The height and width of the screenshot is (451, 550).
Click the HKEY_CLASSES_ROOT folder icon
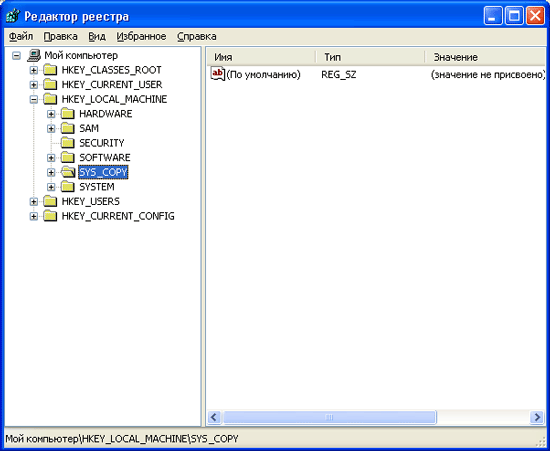tap(50, 70)
